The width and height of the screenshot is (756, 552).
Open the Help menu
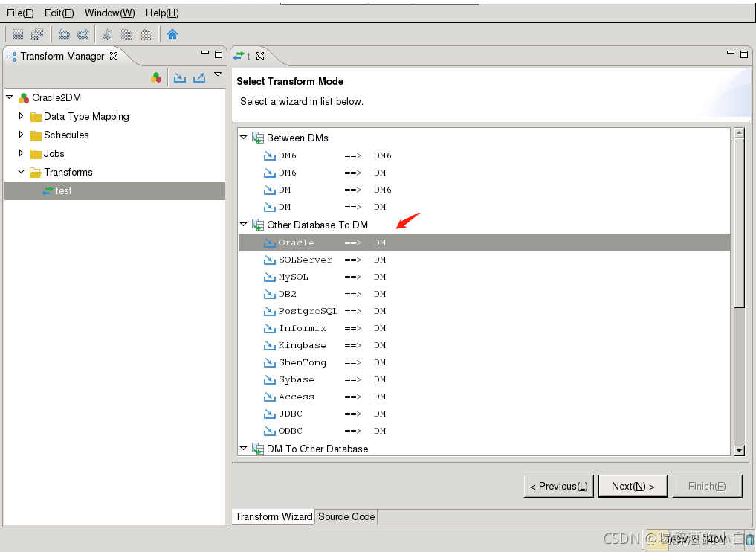pyautogui.click(x=162, y=13)
